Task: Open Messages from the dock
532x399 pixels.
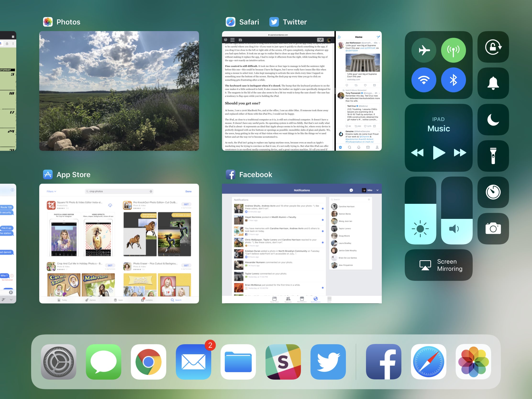Action: pyautogui.click(x=103, y=362)
